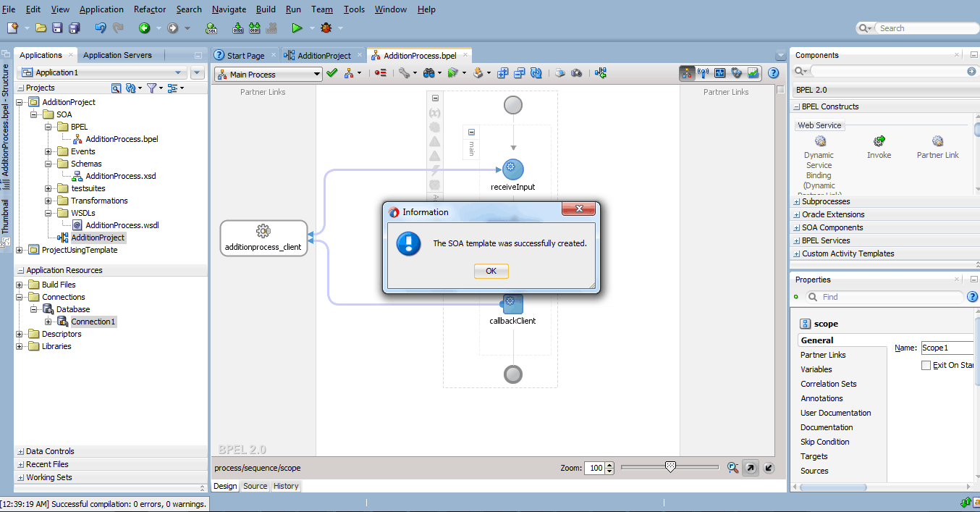Click the Make project icon
Image resolution: width=980 pixels, height=512 pixels.
click(x=237, y=28)
